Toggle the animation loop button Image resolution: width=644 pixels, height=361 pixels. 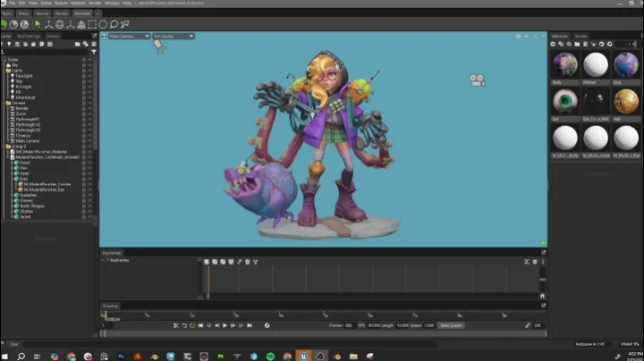(x=193, y=325)
